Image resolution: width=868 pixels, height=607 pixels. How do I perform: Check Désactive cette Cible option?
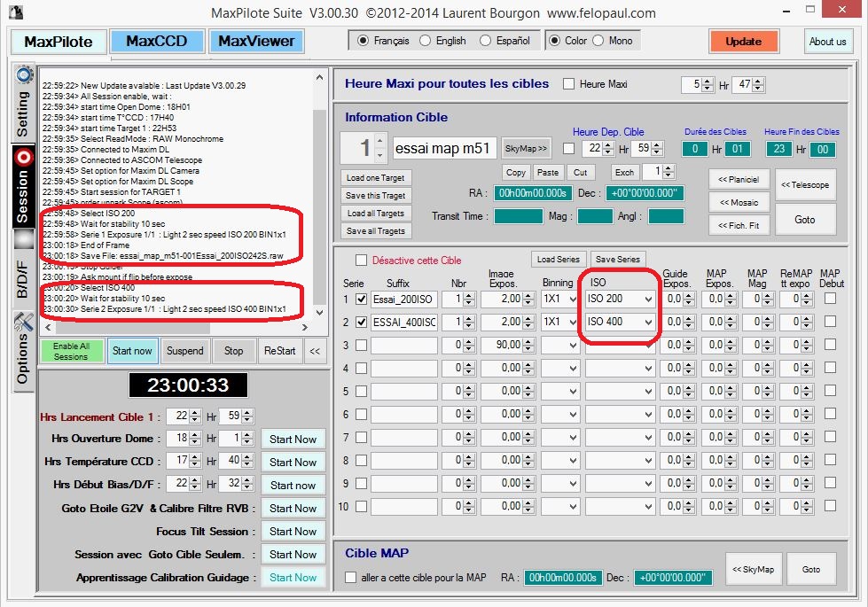click(362, 260)
